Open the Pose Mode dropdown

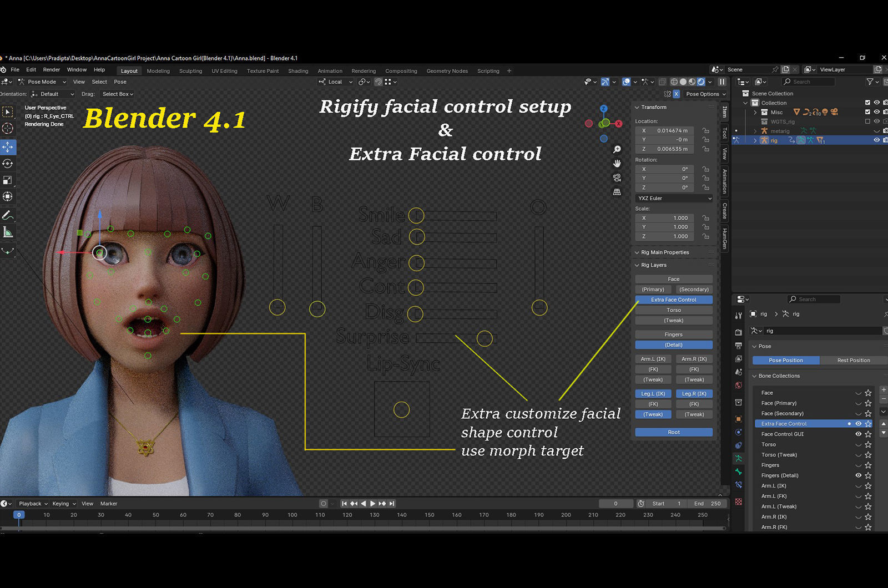pos(42,82)
